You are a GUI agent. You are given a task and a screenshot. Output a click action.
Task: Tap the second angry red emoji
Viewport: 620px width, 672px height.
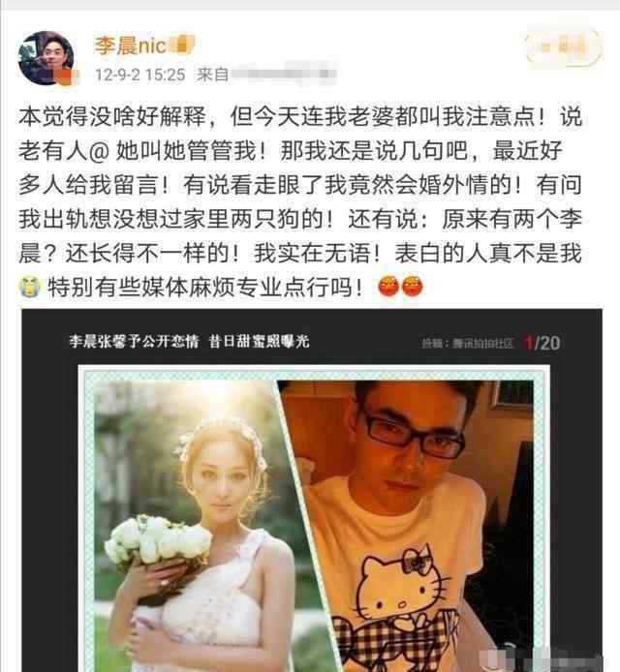(x=412, y=287)
